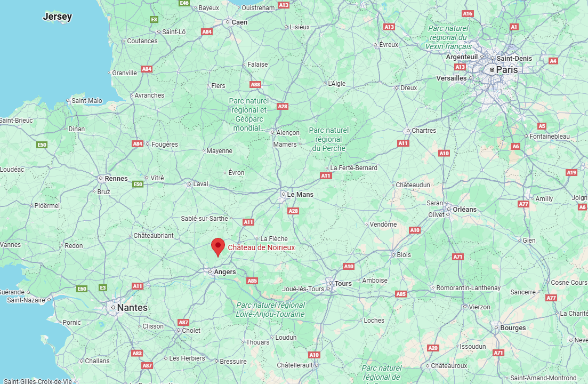Click the A71 shield near Bourges
The height and width of the screenshot is (384, 588).
tap(498, 353)
